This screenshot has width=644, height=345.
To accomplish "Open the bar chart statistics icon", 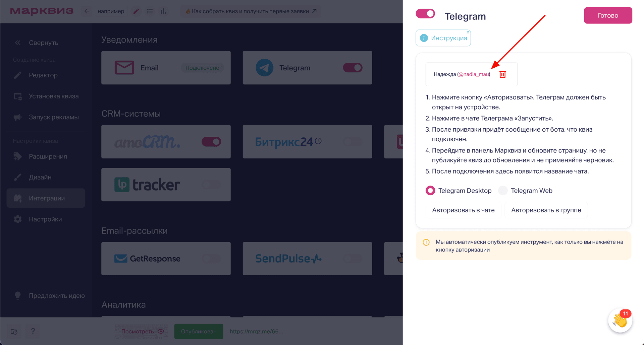I will (x=163, y=11).
